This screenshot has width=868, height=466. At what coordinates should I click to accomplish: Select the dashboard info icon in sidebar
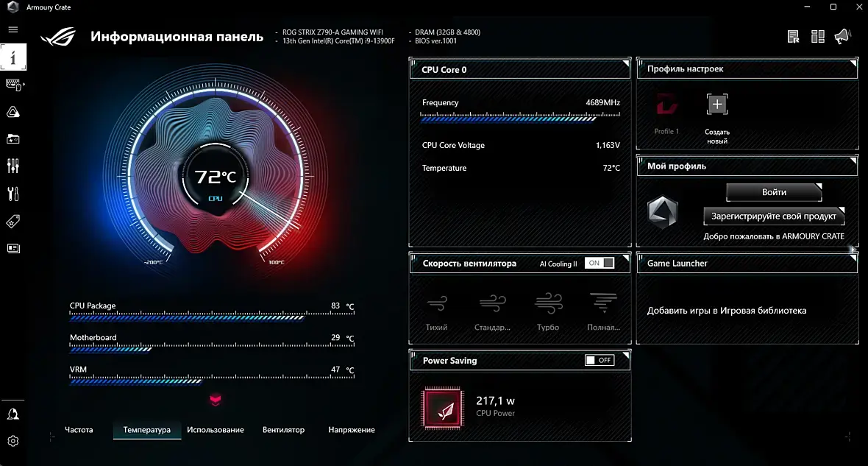13,57
